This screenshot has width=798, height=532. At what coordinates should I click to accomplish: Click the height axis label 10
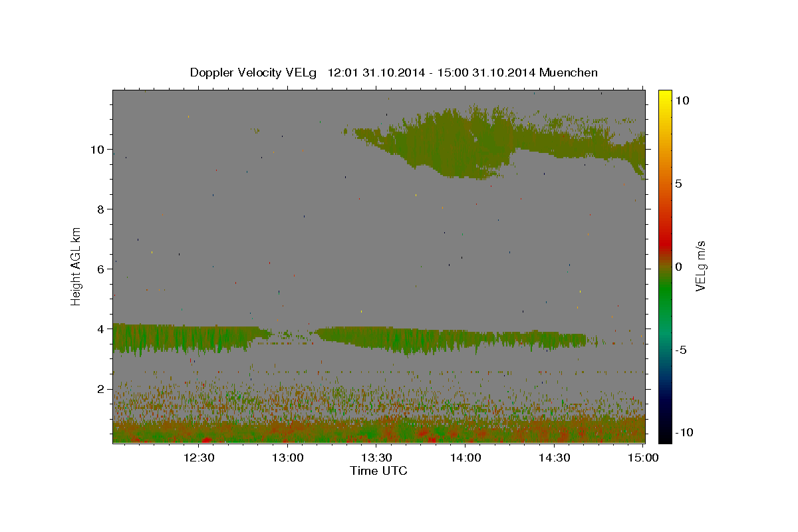96,149
